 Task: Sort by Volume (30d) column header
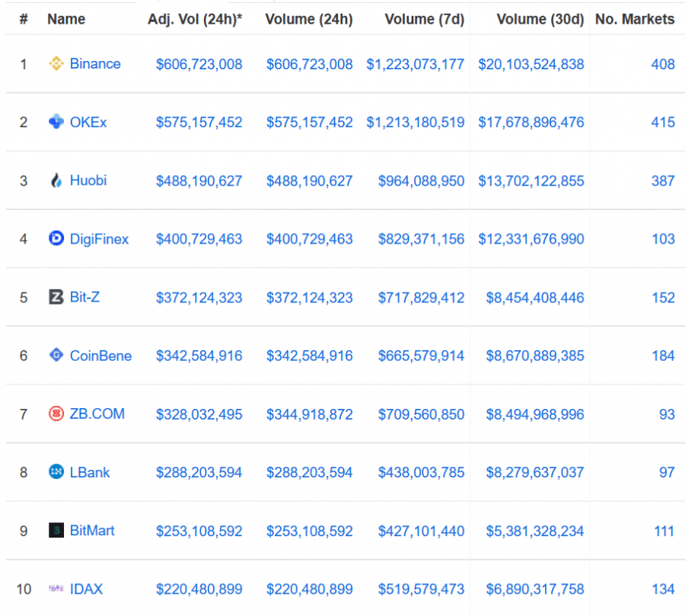click(540, 20)
